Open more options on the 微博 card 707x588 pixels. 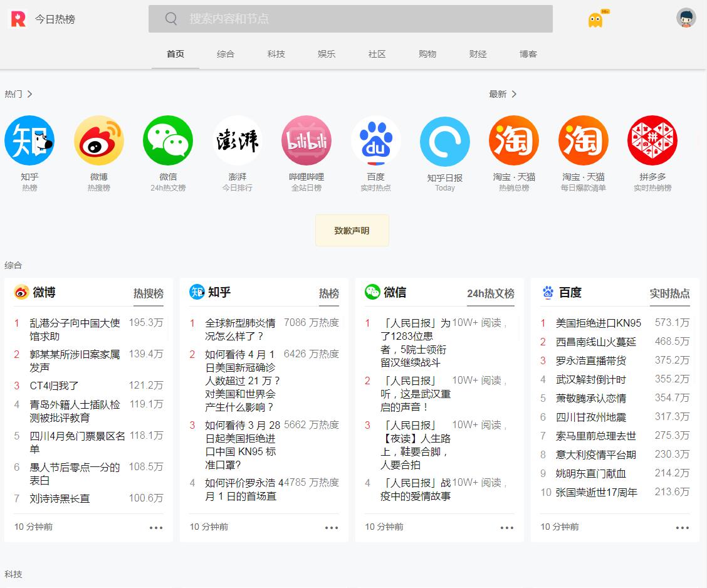click(x=156, y=528)
